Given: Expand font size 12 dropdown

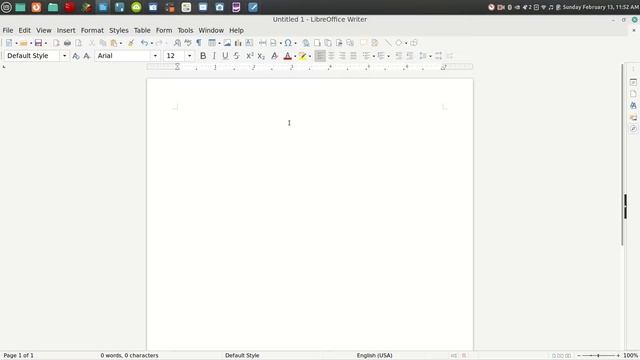Looking at the screenshot, I should (x=189, y=56).
